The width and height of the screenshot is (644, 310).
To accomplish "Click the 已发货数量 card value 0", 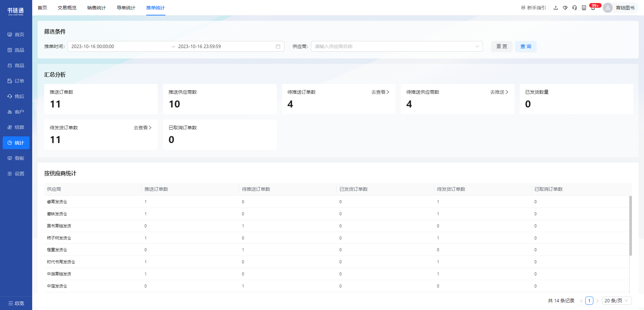I will pyautogui.click(x=528, y=104).
